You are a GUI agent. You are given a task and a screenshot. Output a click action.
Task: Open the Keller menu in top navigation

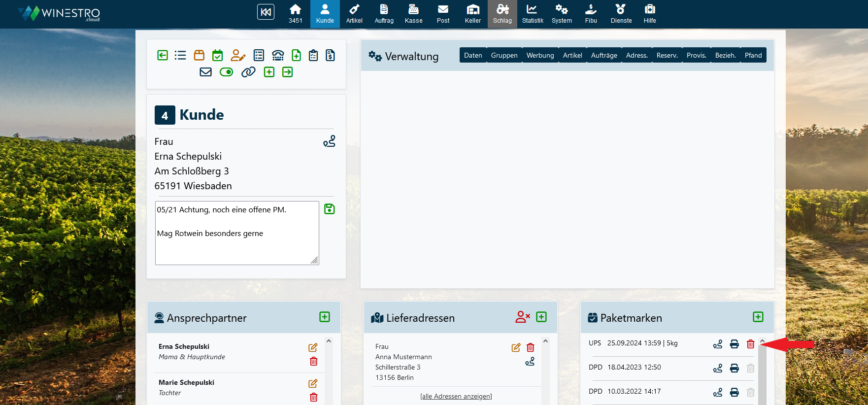coord(472,14)
